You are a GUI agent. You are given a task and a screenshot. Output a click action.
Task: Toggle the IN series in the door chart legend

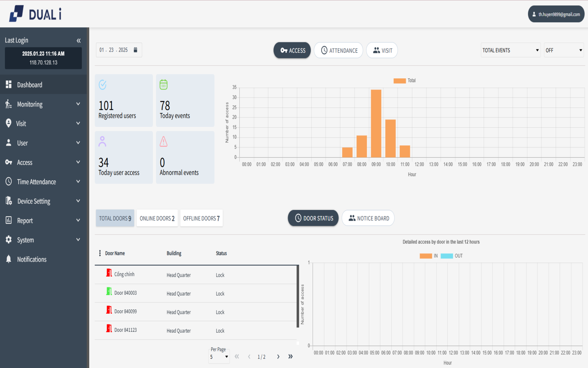pos(429,256)
